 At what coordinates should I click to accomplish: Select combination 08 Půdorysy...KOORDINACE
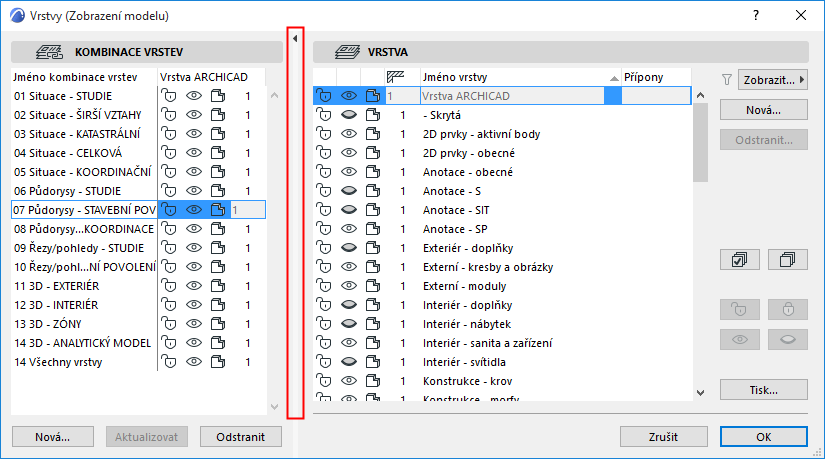point(84,228)
